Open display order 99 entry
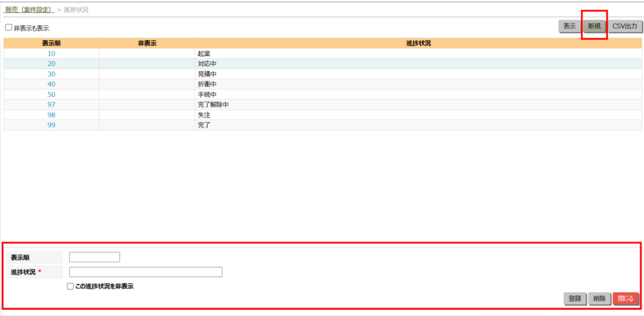Image resolution: width=644 pixels, height=316 pixels. [x=51, y=125]
